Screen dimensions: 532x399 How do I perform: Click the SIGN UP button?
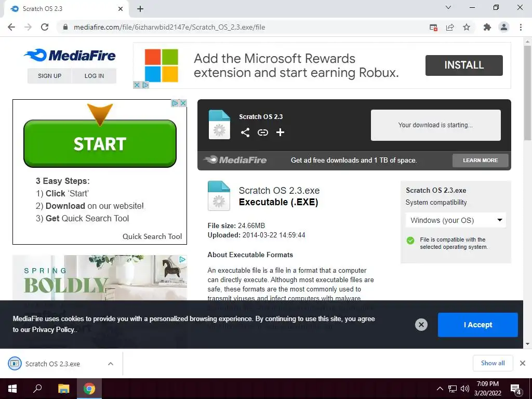pyautogui.click(x=49, y=76)
